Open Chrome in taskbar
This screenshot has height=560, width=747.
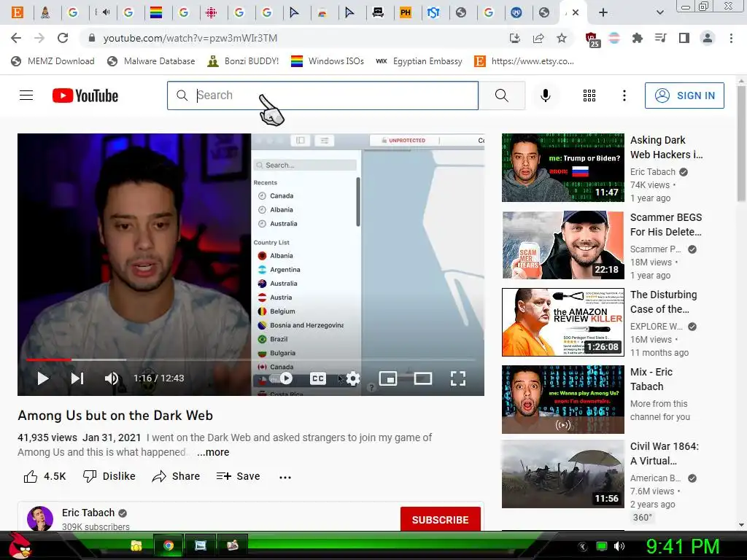pyautogui.click(x=169, y=545)
